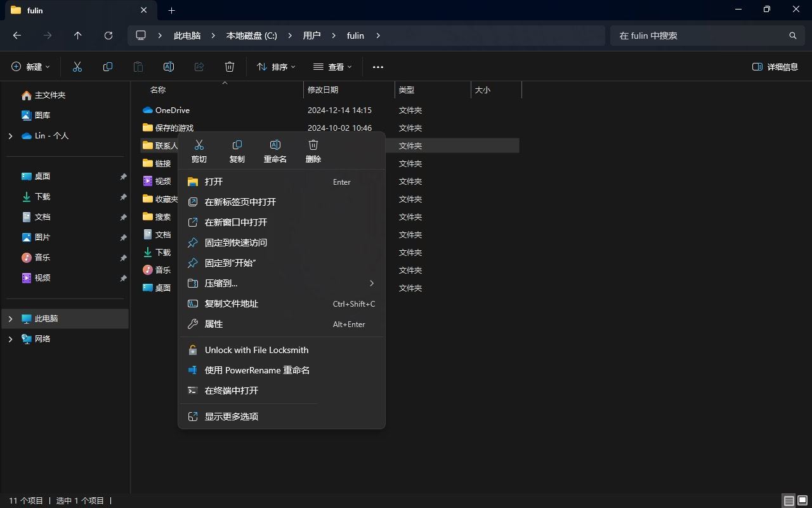Click the Refresh icon in the address bar

[108, 36]
